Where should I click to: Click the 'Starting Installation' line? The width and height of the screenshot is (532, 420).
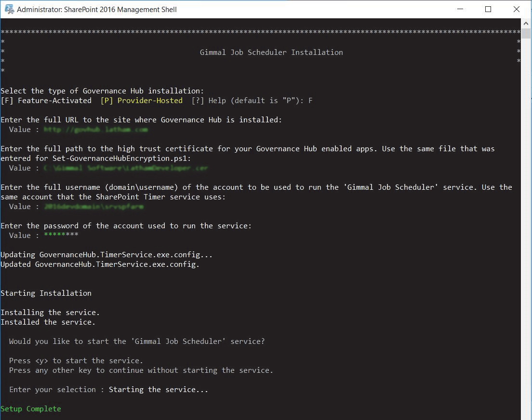[x=46, y=293]
